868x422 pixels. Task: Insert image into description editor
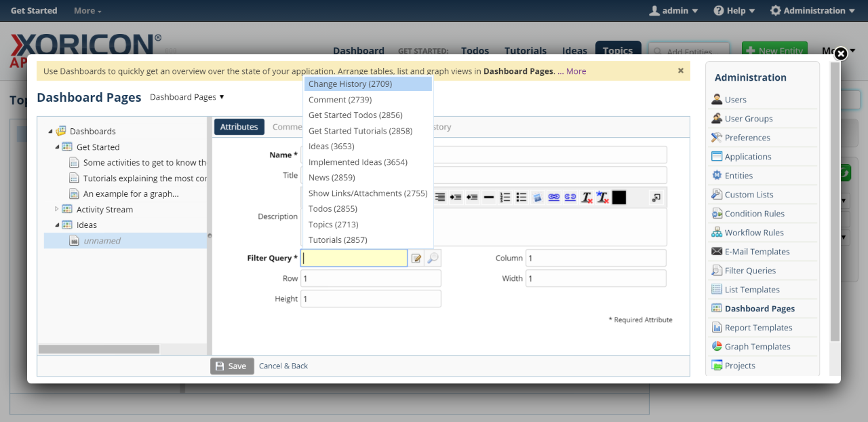click(538, 197)
